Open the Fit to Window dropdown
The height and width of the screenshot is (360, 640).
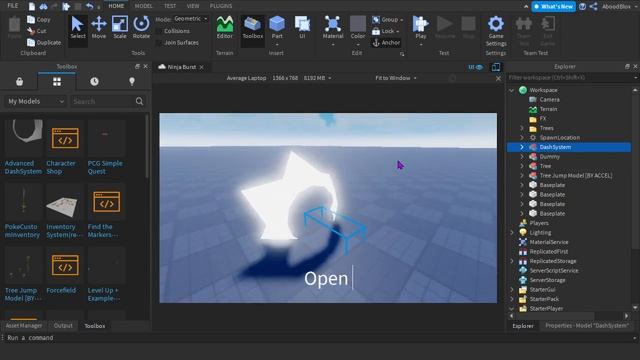click(x=396, y=78)
